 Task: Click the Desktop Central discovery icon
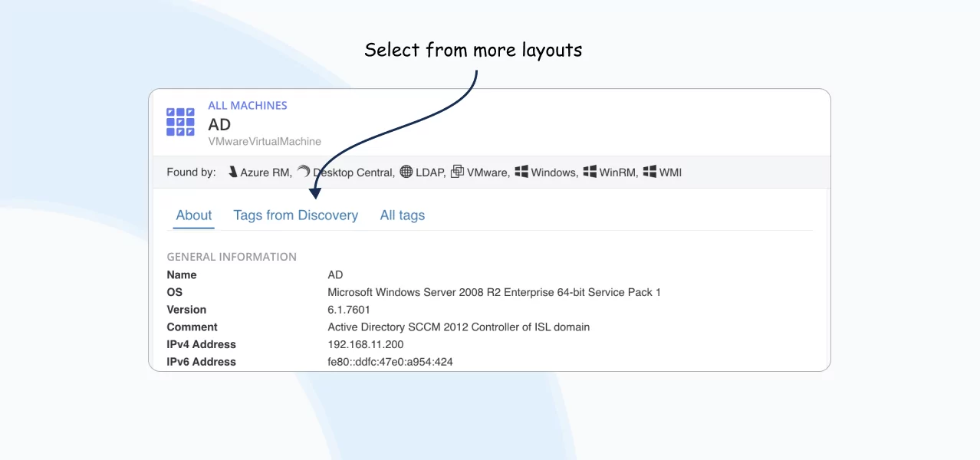304,172
